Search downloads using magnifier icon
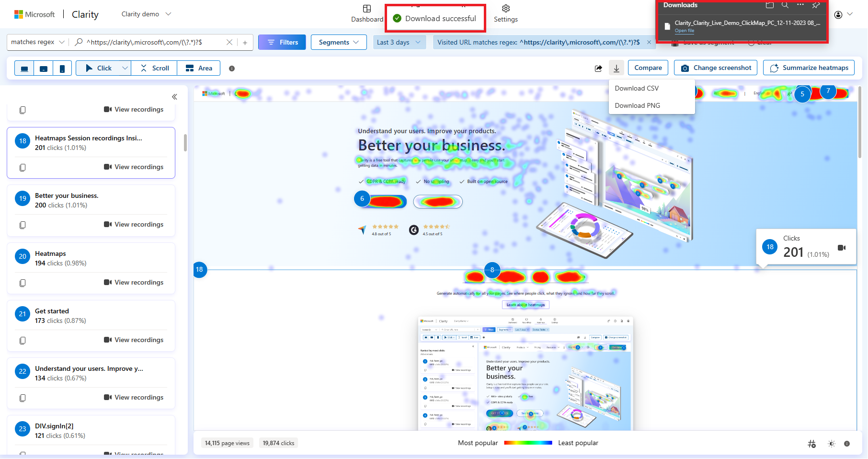The image size is (868, 459). pyautogui.click(x=785, y=5)
